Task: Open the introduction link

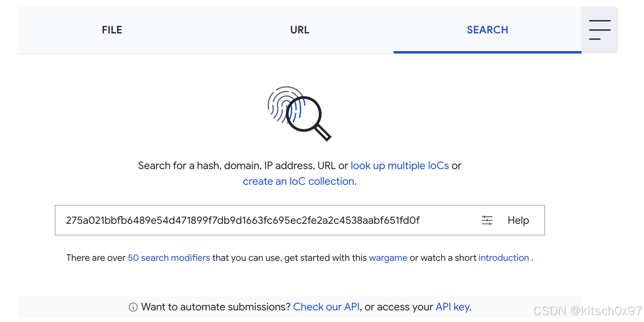Action: (x=504, y=258)
